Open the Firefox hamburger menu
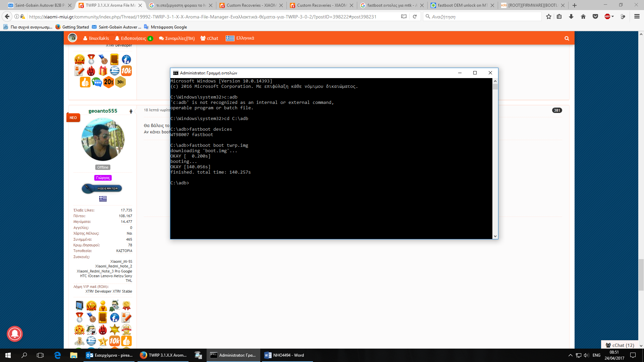644x362 pixels. [637, 16]
